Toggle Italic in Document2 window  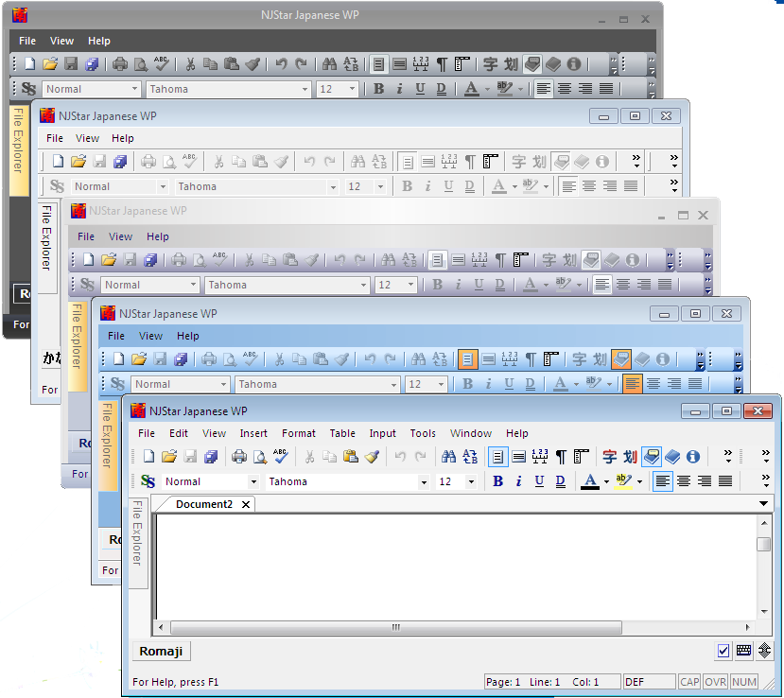point(518,481)
